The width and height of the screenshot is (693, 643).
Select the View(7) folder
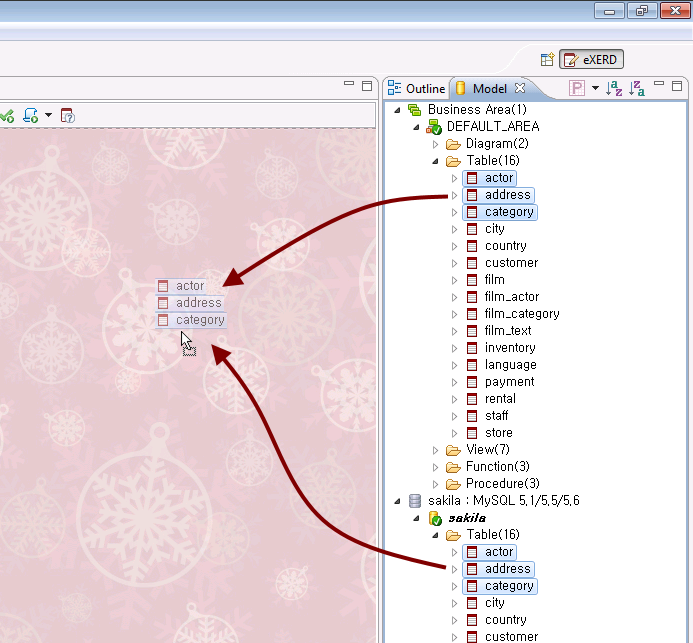(x=477, y=449)
